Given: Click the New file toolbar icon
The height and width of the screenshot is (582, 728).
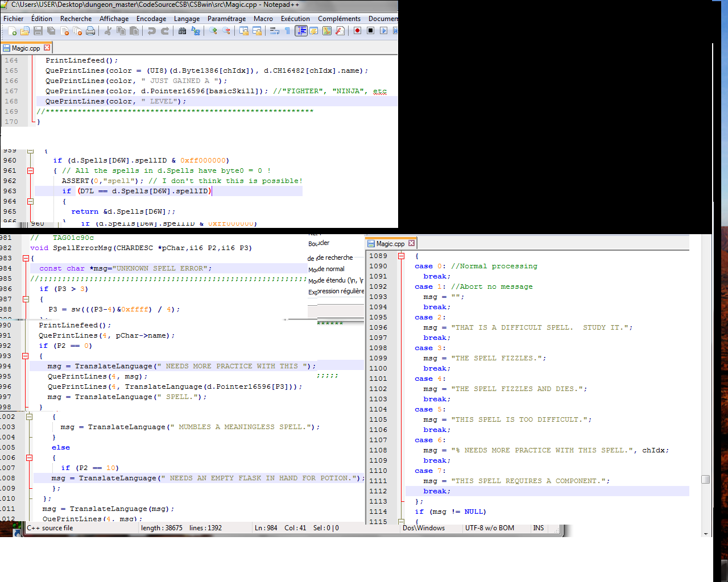Looking at the screenshot, I should [x=13, y=31].
